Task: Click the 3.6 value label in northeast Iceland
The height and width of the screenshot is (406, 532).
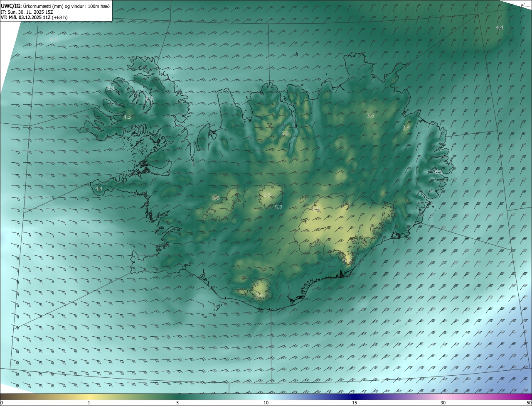Action: coord(370,116)
